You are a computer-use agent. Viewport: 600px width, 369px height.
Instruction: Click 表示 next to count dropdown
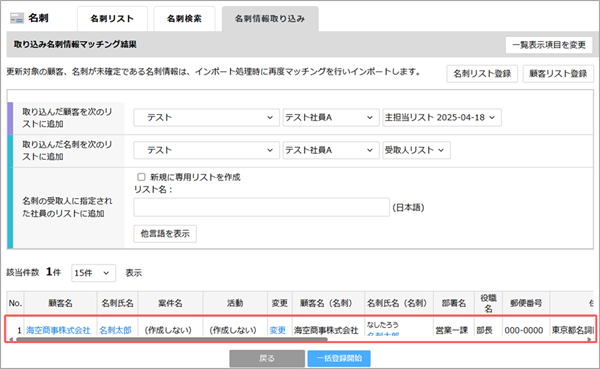click(134, 273)
